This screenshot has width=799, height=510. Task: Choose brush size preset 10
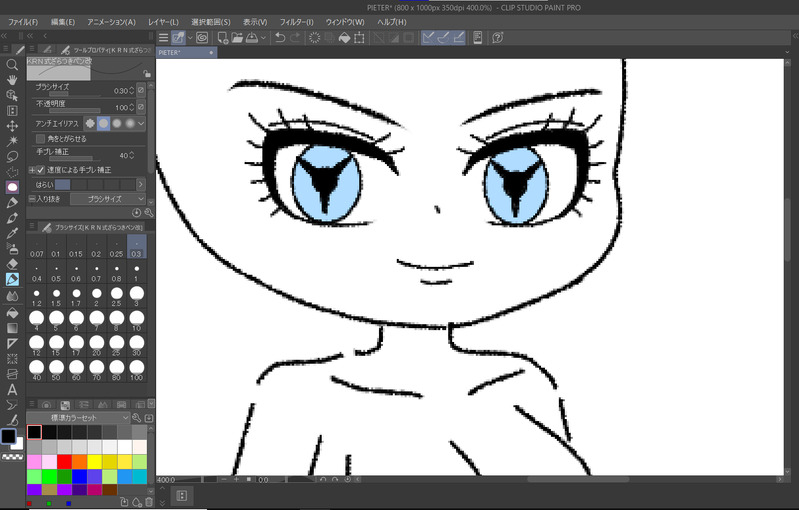click(x=137, y=321)
